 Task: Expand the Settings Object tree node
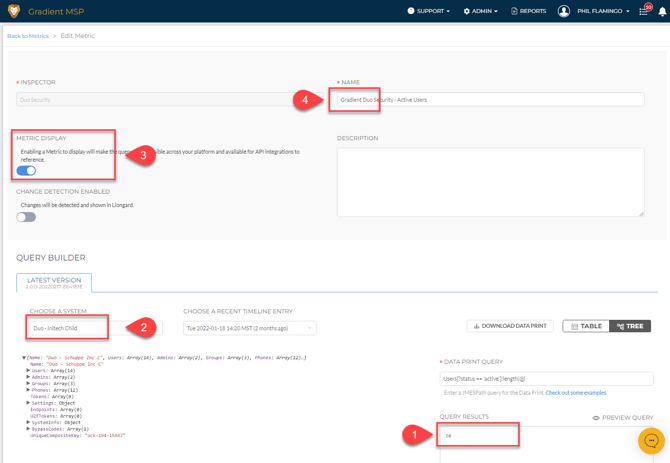click(x=29, y=403)
